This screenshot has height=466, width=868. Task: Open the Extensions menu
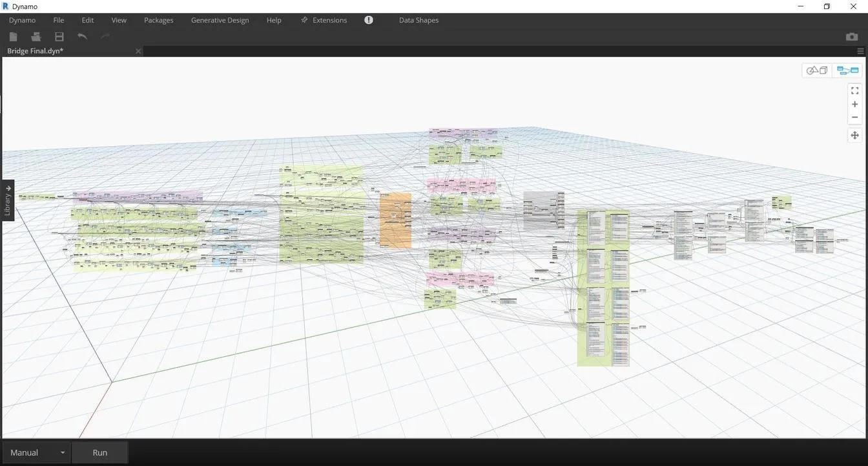tap(324, 20)
